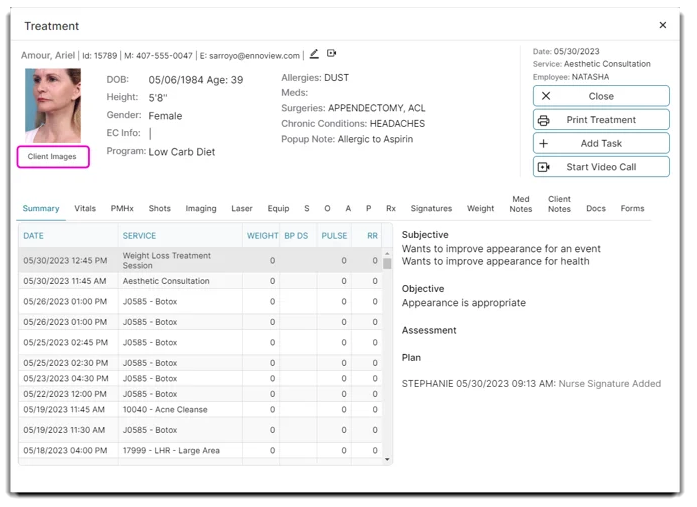Open the Signatures tab
Image resolution: width=697 pixels, height=507 pixels.
tap(431, 209)
